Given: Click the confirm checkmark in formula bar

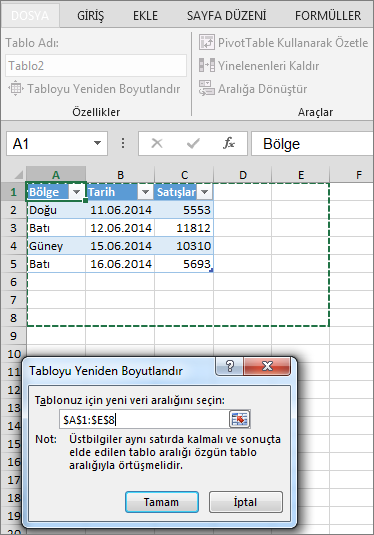Looking at the screenshot, I should (193, 144).
